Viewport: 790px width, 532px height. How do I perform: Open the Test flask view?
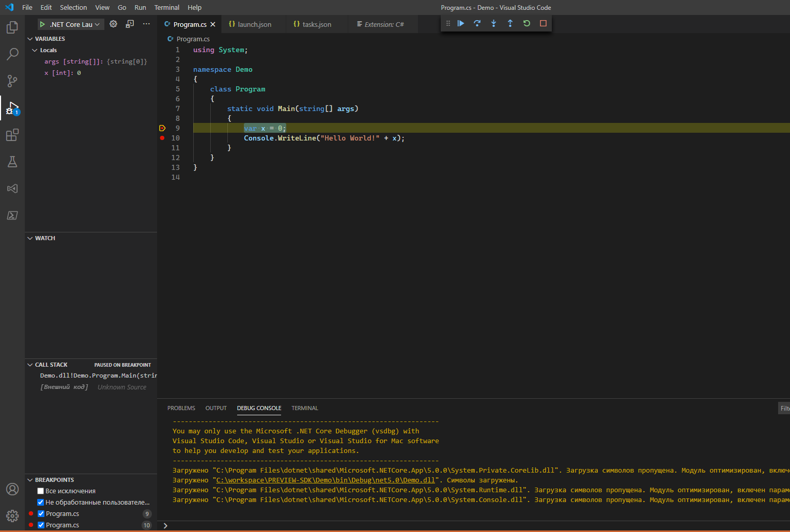click(x=12, y=162)
